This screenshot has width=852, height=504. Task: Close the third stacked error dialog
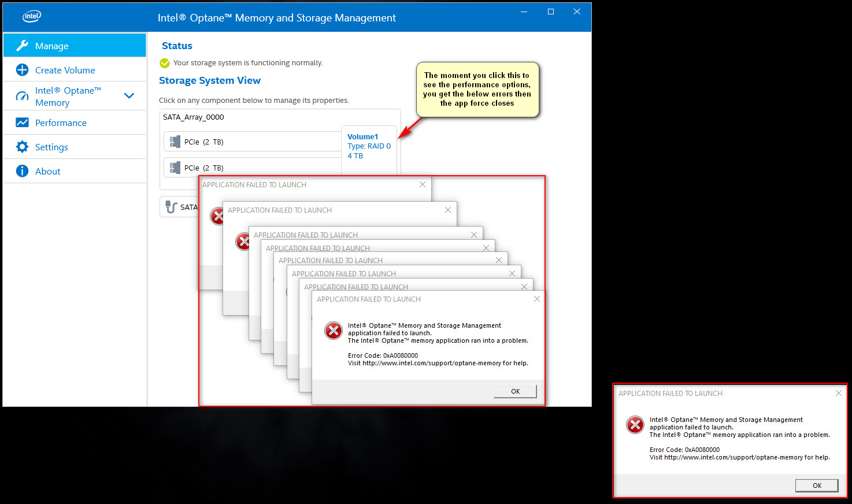coord(474,235)
